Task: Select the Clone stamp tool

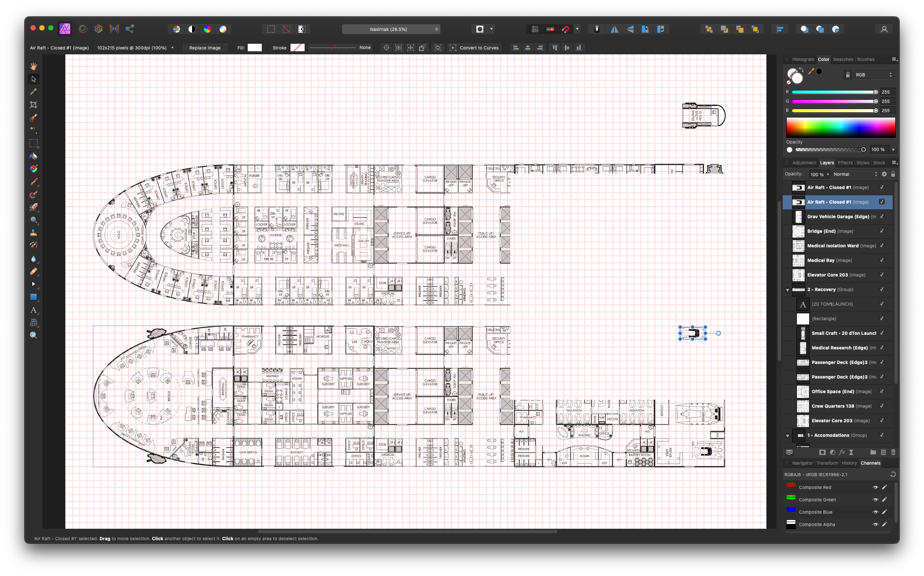Action: [x=34, y=233]
